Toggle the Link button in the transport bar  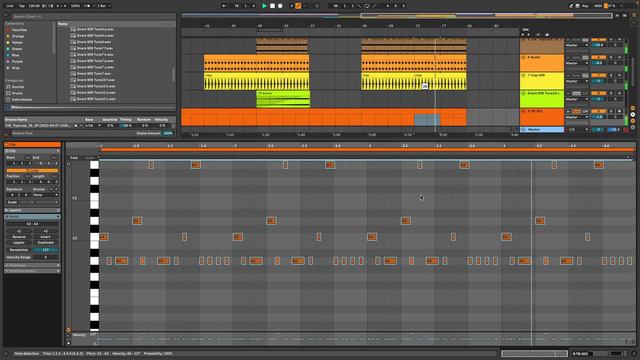[9, 6]
